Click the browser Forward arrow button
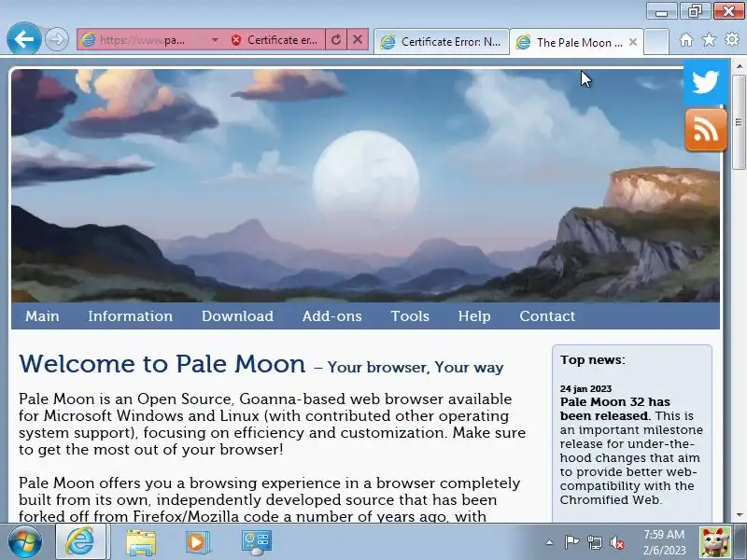 coord(57,39)
